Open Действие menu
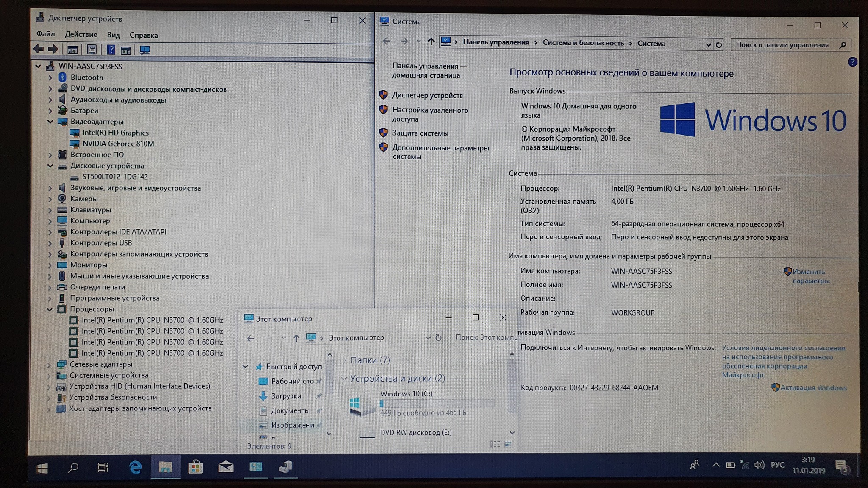The height and width of the screenshot is (488, 868). click(x=81, y=34)
